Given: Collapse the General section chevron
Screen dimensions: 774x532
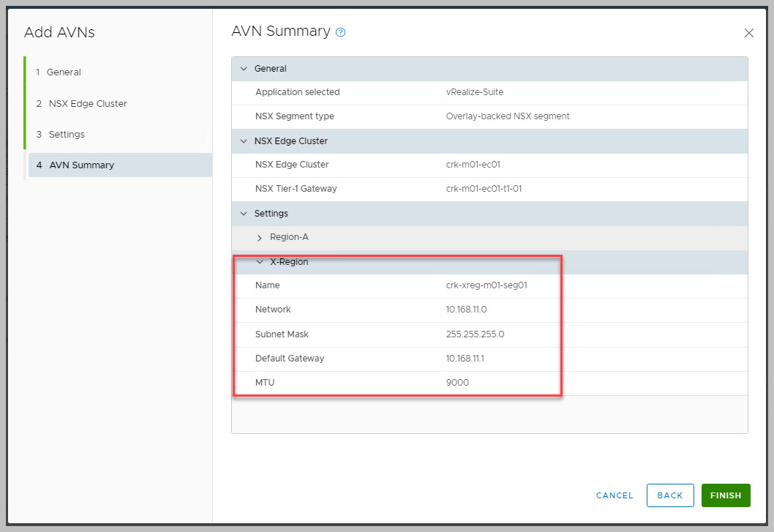Looking at the screenshot, I should pyautogui.click(x=244, y=69).
